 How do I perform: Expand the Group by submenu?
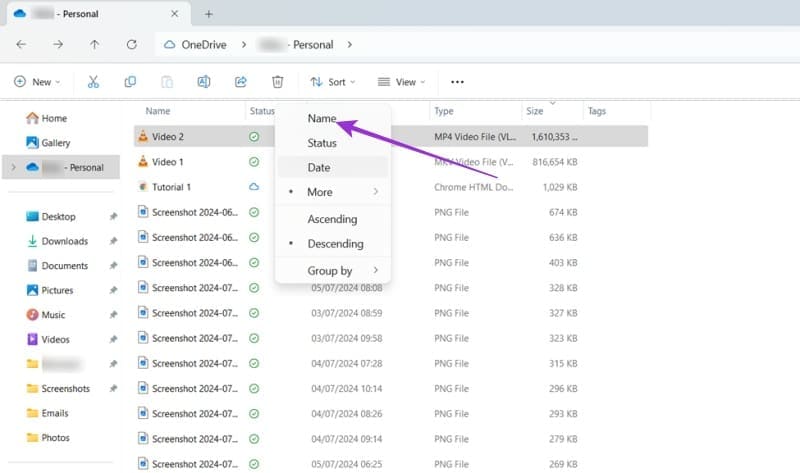pos(333,270)
